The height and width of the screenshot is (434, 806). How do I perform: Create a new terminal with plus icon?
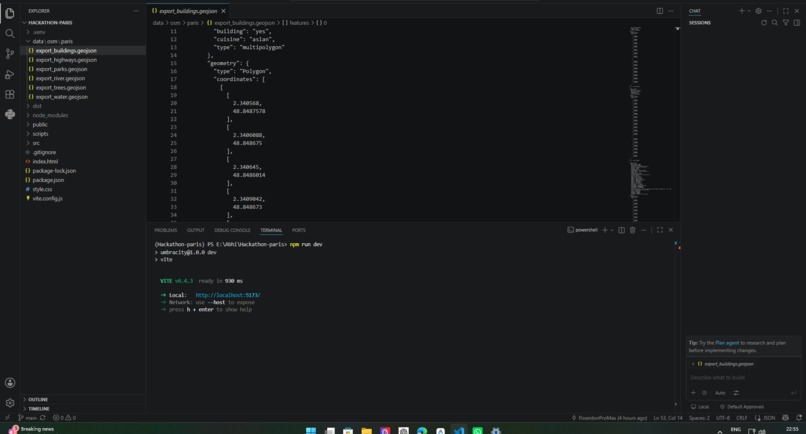click(x=605, y=230)
